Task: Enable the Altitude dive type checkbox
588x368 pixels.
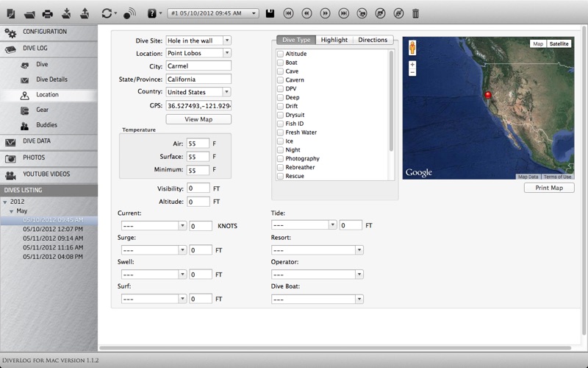Action: point(280,54)
